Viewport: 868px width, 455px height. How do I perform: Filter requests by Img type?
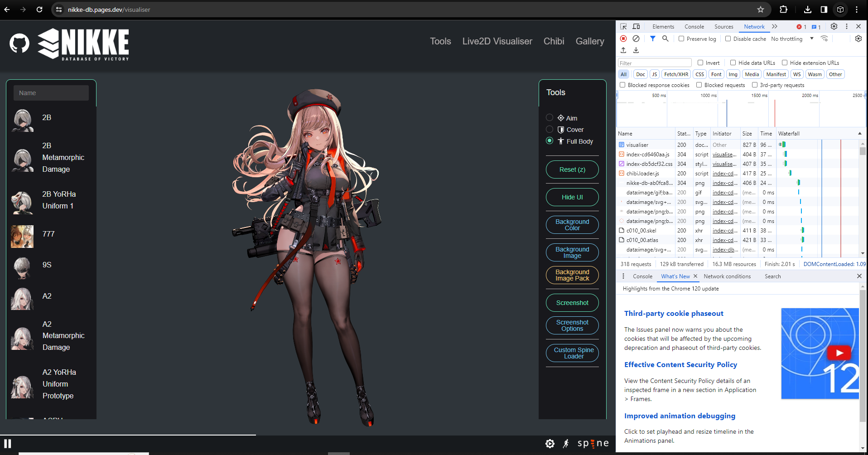[733, 74]
